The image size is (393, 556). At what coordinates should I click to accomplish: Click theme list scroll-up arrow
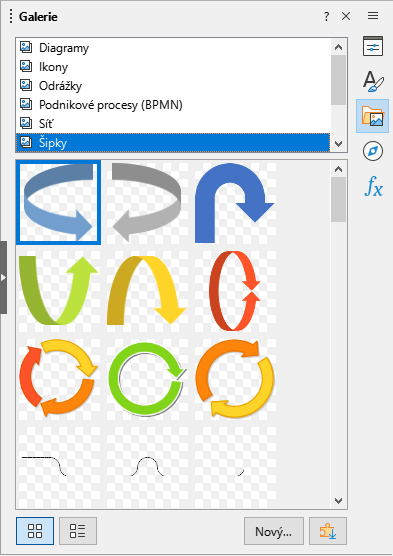tap(338, 47)
